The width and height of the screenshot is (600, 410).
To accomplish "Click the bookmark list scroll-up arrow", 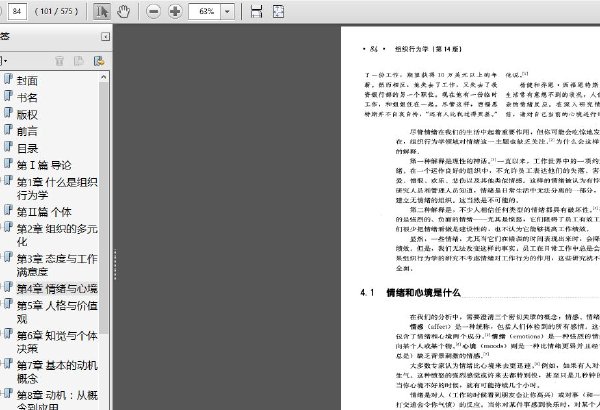I will pos(104,77).
